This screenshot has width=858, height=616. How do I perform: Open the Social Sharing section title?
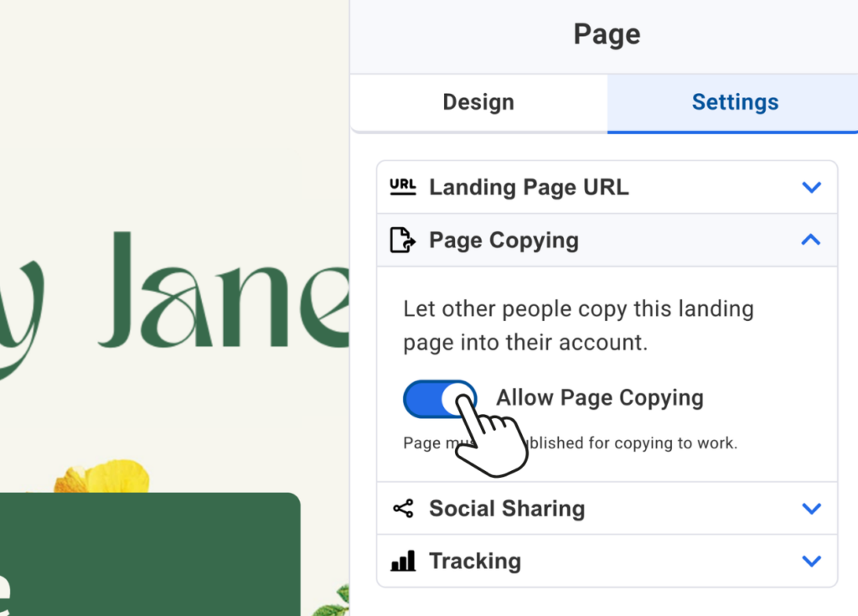[507, 509]
